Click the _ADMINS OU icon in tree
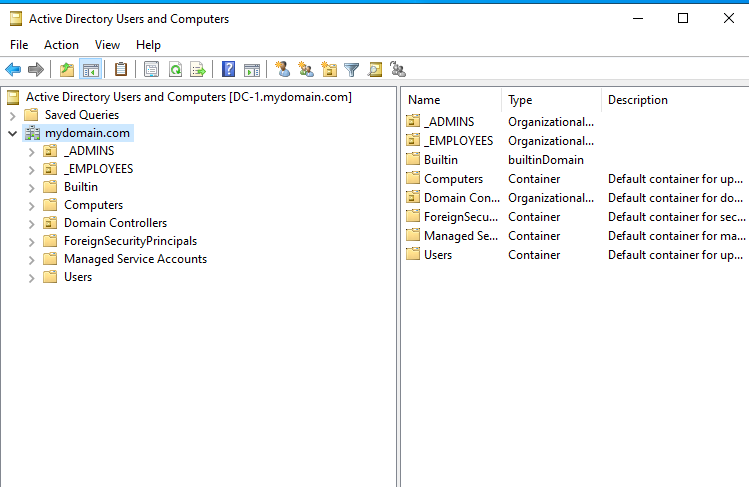The image size is (749, 487). [x=50, y=151]
